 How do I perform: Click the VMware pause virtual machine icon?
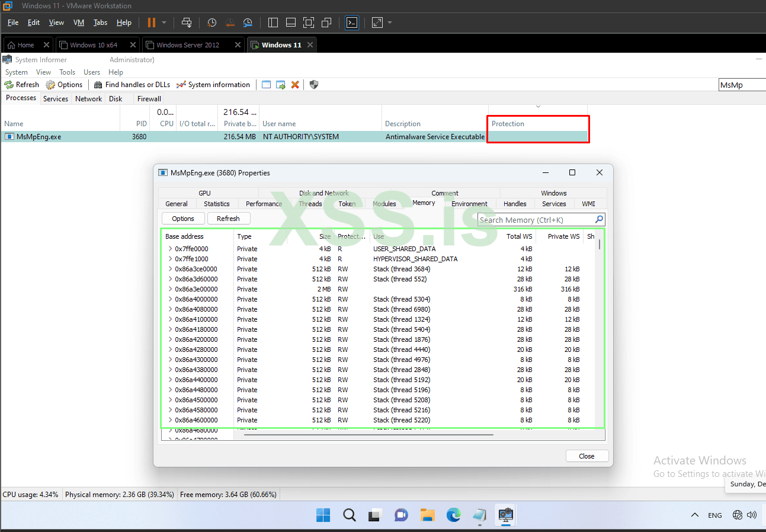[151, 23]
